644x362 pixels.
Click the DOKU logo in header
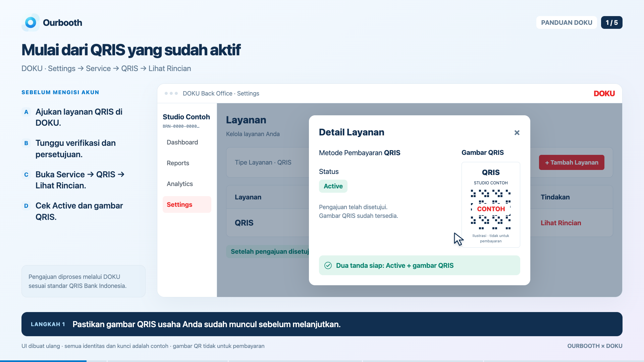tap(604, 94)
